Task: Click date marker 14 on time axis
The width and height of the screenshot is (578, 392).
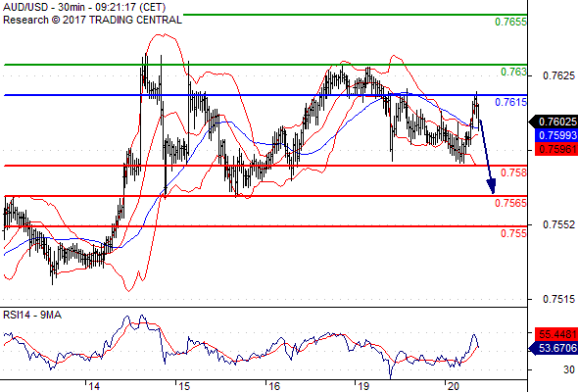Action: 94,386
